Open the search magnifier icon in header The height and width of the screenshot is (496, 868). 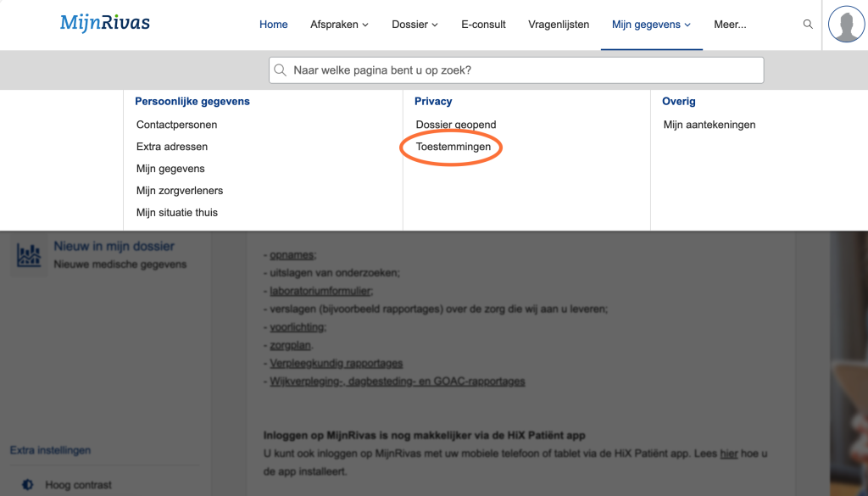[x=808, y=25]
